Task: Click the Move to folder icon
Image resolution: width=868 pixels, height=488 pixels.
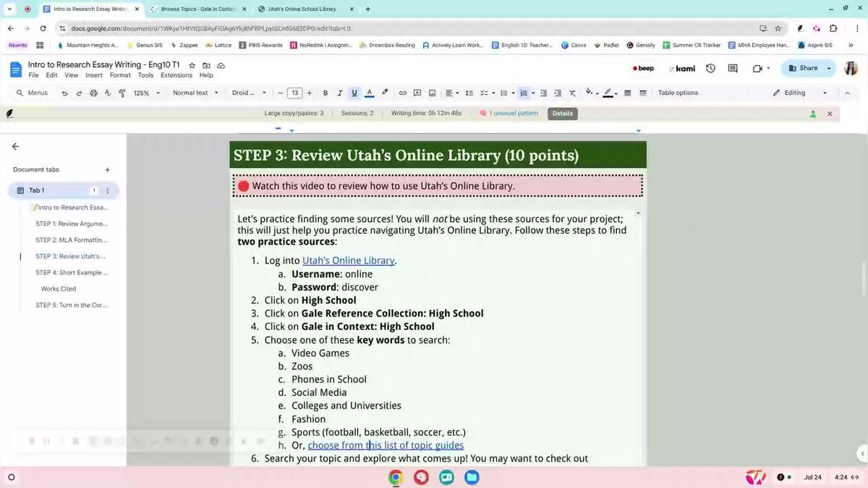Action: [x=206, y=65]
